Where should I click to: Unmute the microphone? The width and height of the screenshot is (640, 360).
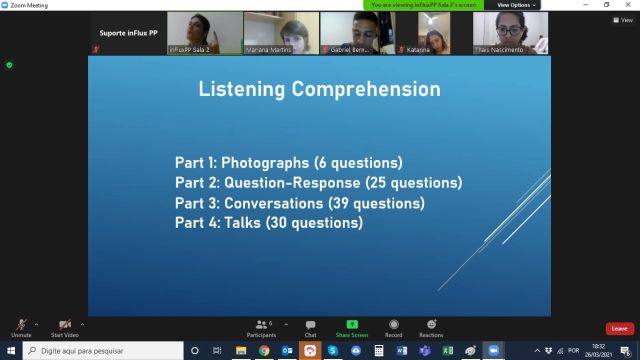(x=21, y=329)
